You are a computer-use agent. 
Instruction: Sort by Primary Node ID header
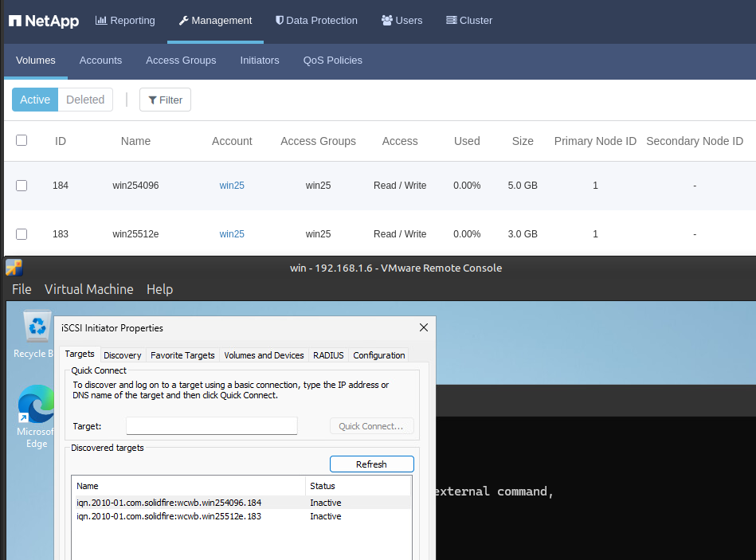click(595, 141)
